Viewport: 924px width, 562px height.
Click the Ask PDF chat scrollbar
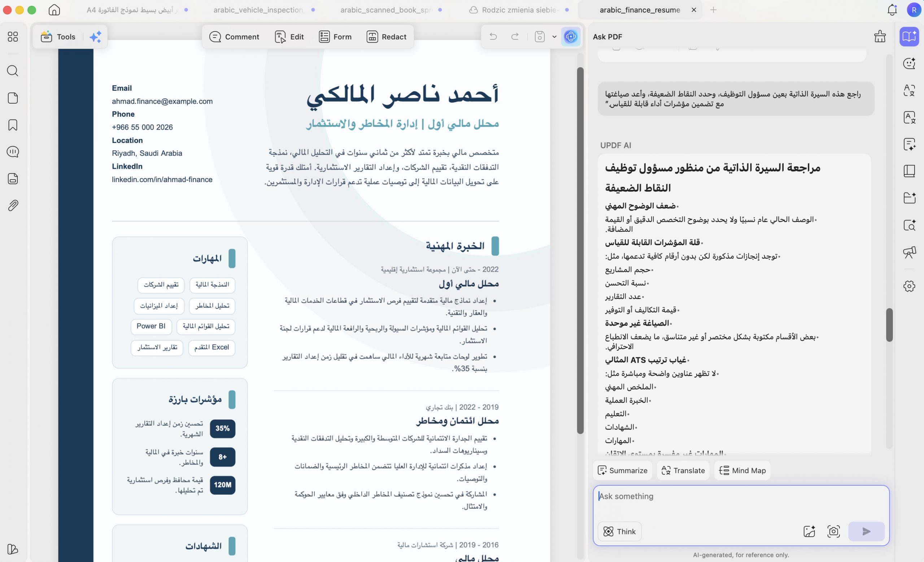[889, 325]
